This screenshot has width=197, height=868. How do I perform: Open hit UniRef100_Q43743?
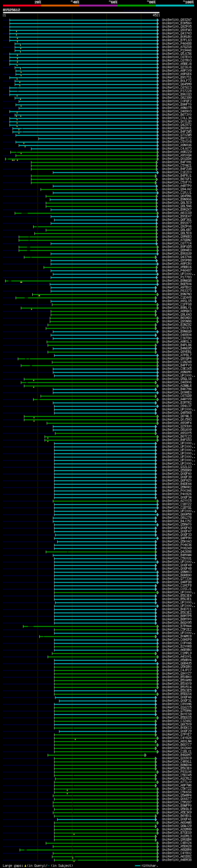point(177,33)
